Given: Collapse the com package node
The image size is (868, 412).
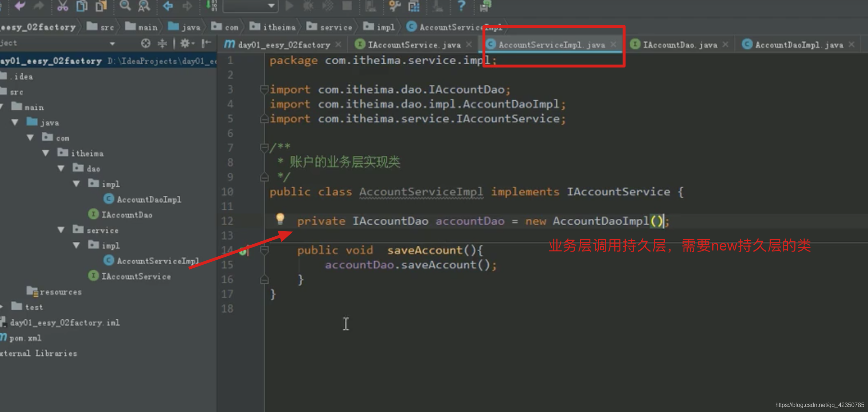Looking at the screenshot, I should [30, 138].
